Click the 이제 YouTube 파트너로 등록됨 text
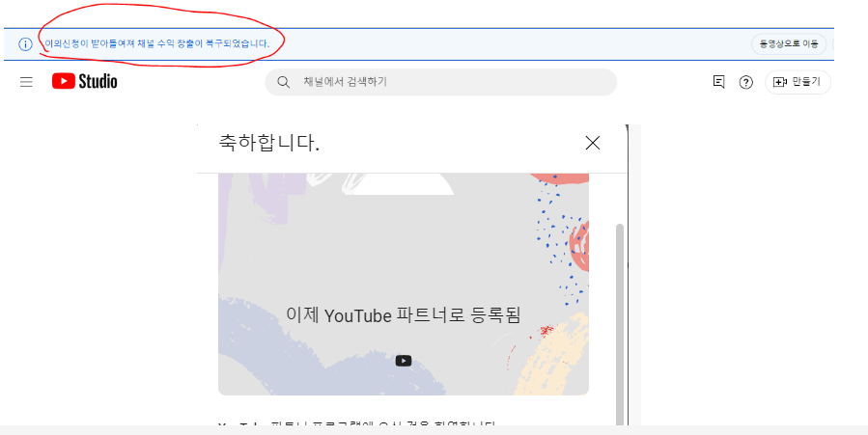 [403, 315]
